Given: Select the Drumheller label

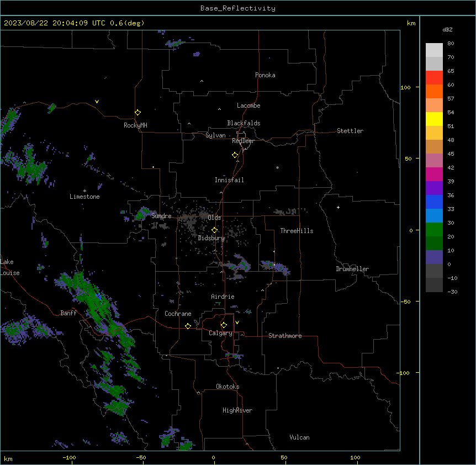Looking at the screenshot, I should (352, 269).
